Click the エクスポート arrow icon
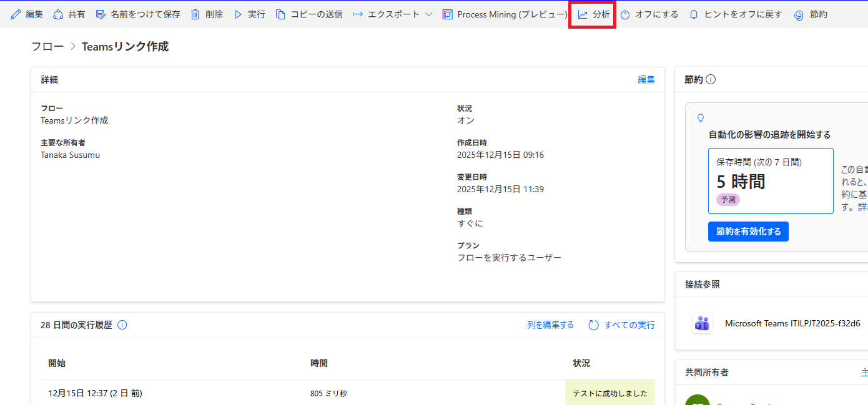Image resolution: width=868 pixels, height=405 pixels. (358, 14)
